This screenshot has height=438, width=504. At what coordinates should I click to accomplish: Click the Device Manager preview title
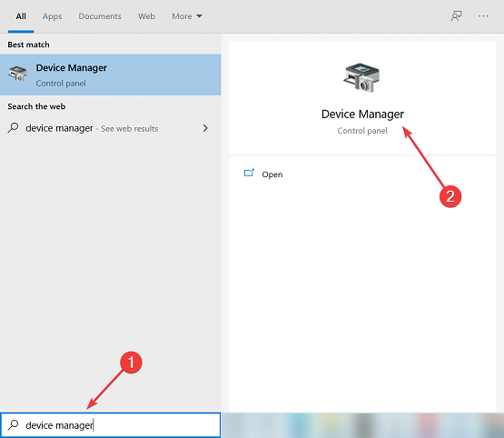362,114
